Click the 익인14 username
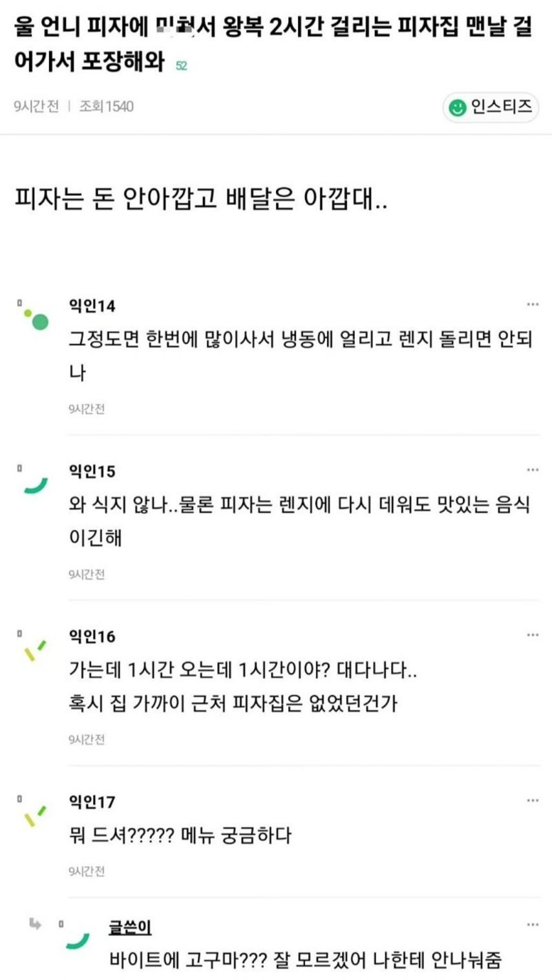552x980 pixels. coord(92,306)
